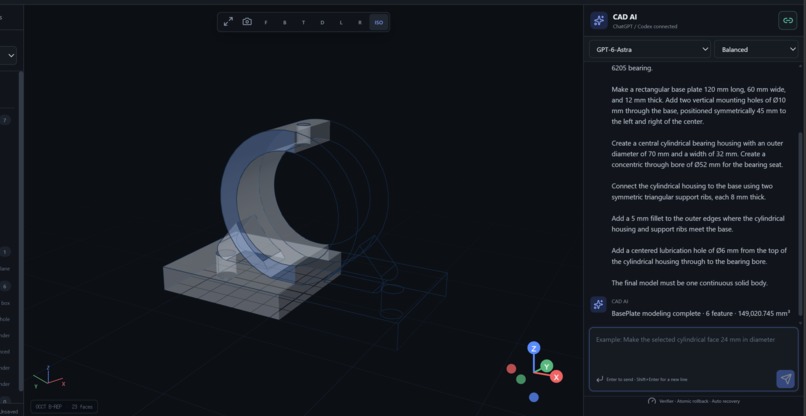
Task: Click the chat message input field
Action: click(x=693, y=359)
